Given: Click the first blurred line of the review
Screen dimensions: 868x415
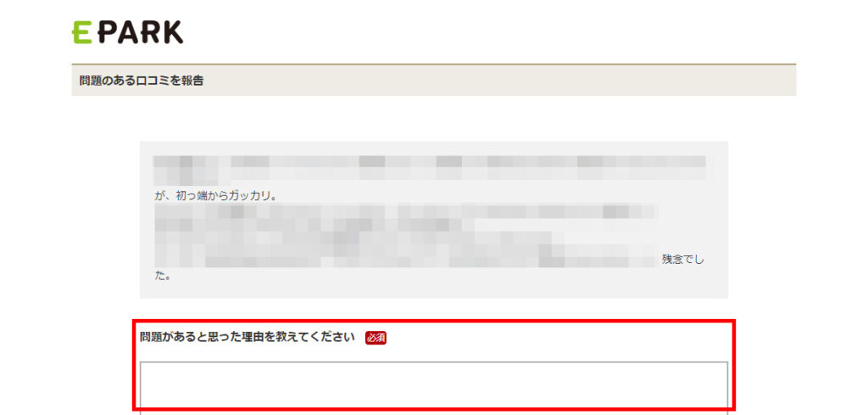Looking at the screenshot, I should pos(430,161).
